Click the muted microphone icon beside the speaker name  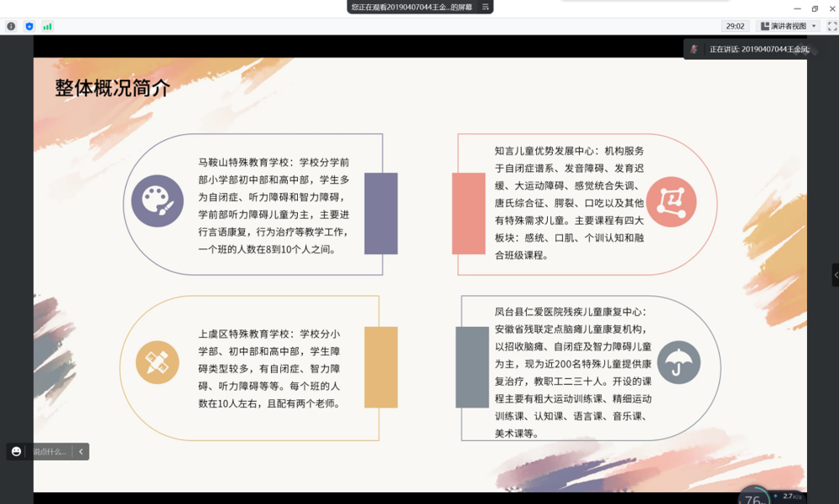pyautogui.click(x=694, y=49)
